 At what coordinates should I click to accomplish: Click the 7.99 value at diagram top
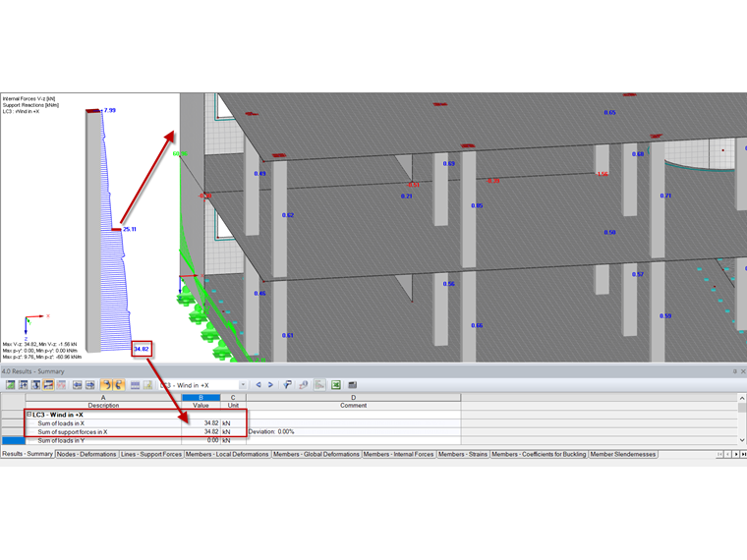click(x=109, y=110)
